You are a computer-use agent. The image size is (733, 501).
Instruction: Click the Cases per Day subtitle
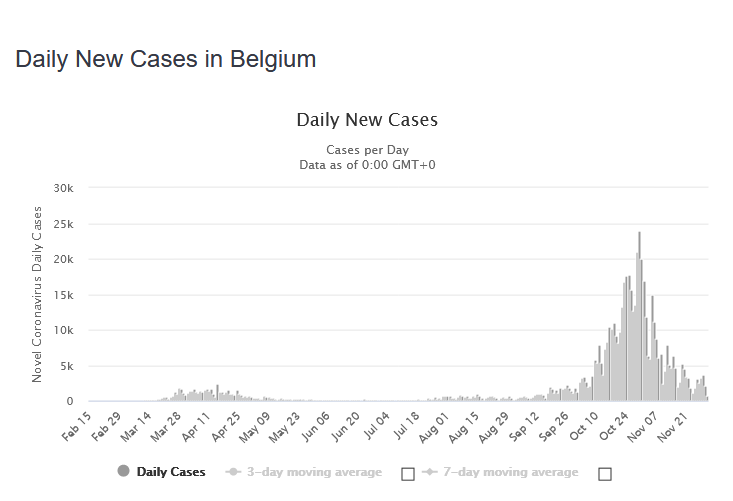[367, 150]
